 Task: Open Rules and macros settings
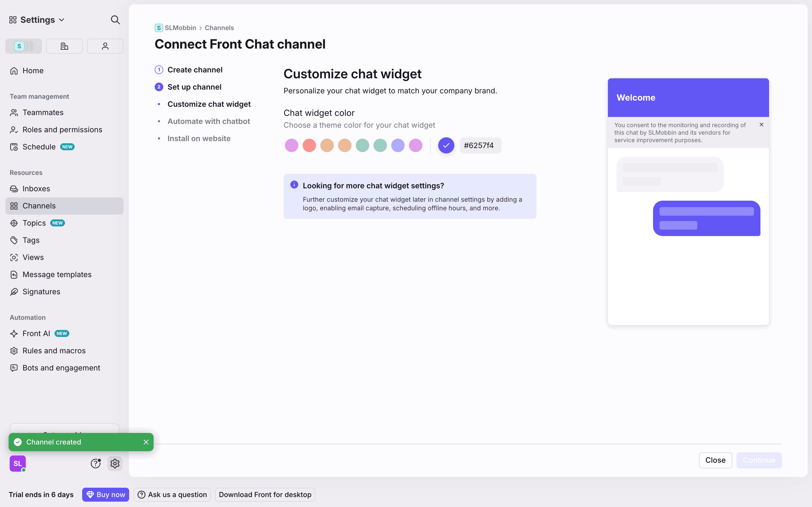click(54, 351)
